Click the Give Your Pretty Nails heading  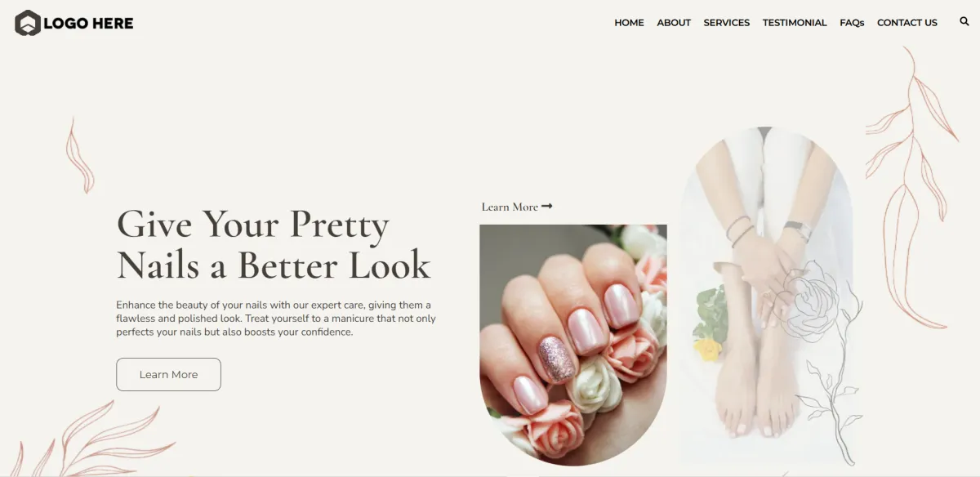point(274,244)
